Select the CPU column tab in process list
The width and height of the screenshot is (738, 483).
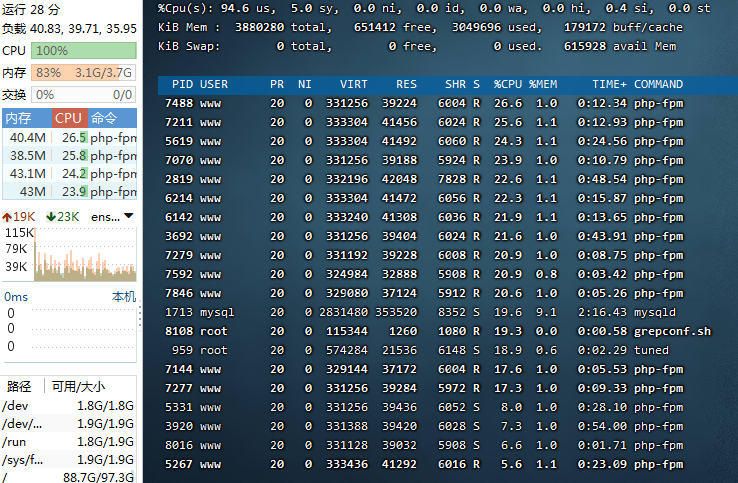click(69, 118)
